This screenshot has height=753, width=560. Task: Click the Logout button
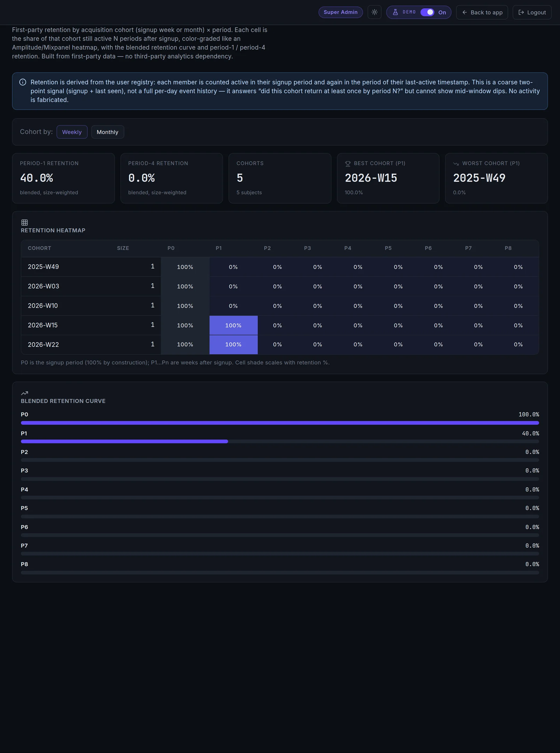coord(532,12)
